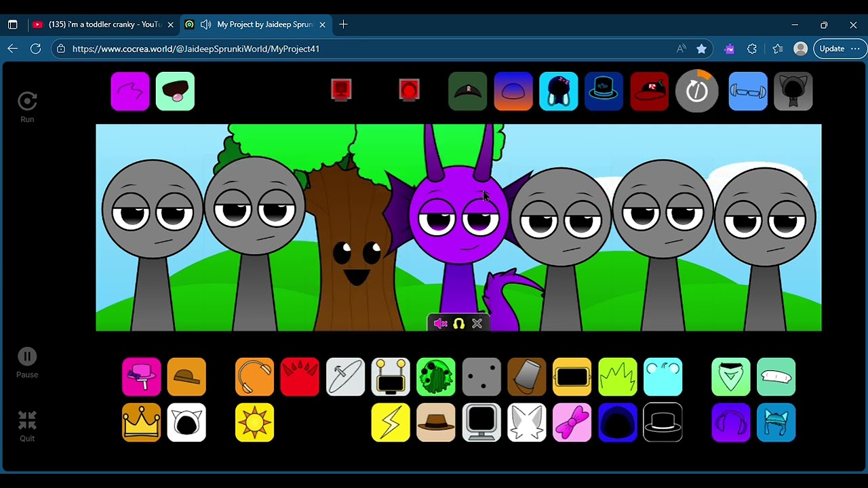
Task: Quit fullscreen project view
Action: tap(27, 426)
